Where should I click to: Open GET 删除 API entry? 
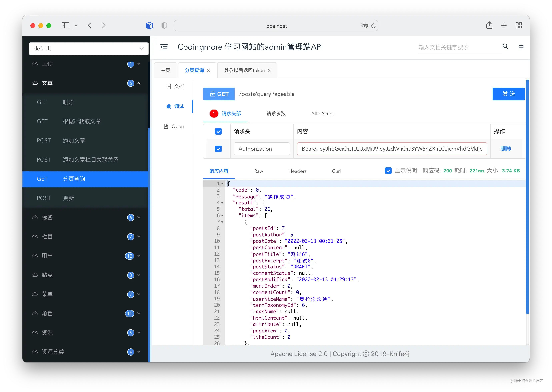point(85,102)
